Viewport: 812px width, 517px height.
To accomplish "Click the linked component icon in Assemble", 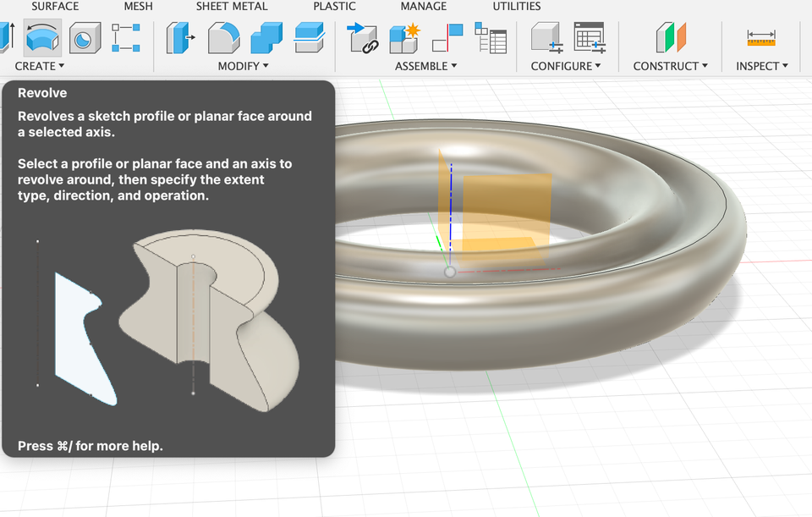I will tap(362, 38).
